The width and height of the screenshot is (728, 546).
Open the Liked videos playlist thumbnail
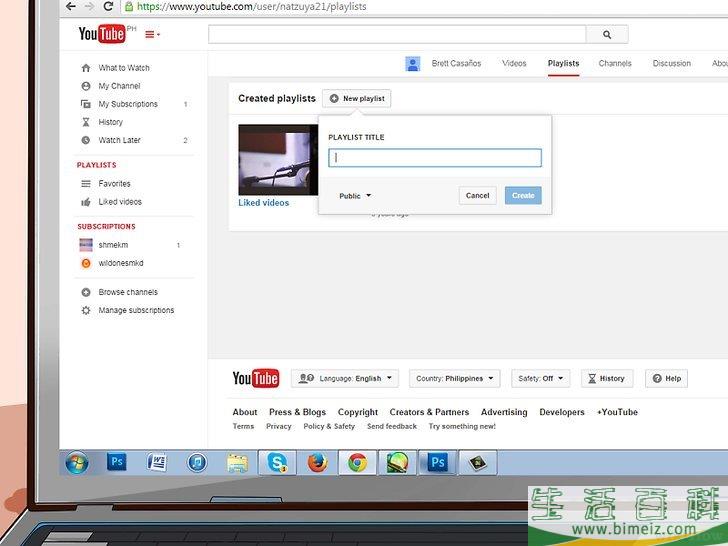(x=278, y=160)
